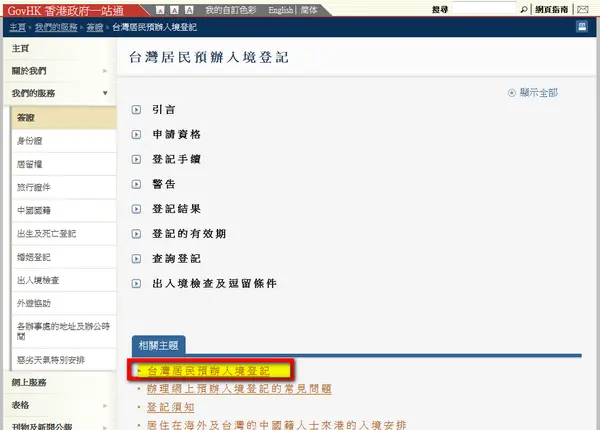The image size is (600, 430).
Task: Expand the 登記的有效期 section
Action: pos(188,234)
